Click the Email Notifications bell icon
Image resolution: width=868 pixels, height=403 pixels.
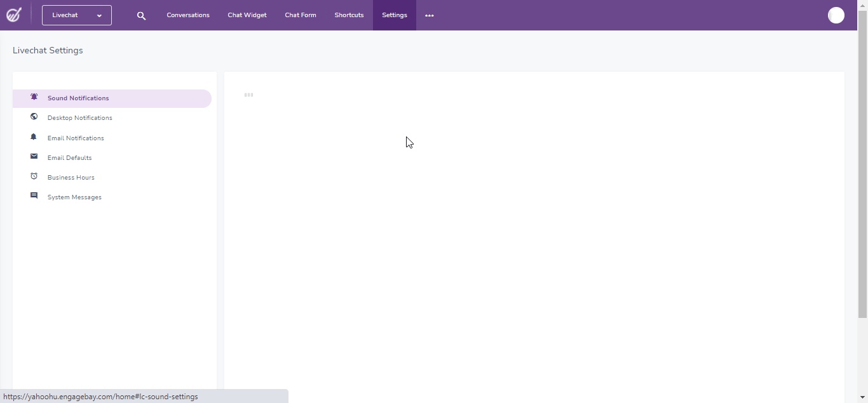click(34, 137)
